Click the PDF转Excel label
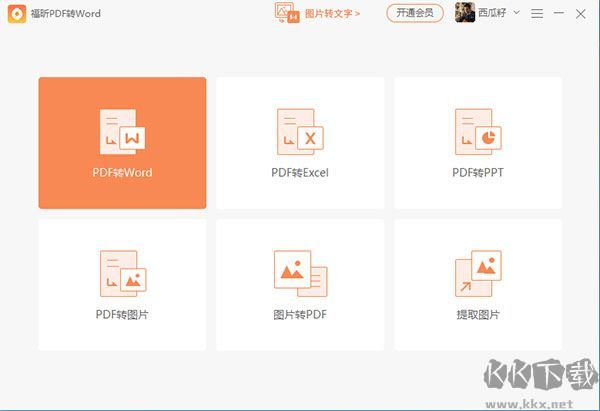The height and width of the screenshot is (411, 600). click(300, 173)
